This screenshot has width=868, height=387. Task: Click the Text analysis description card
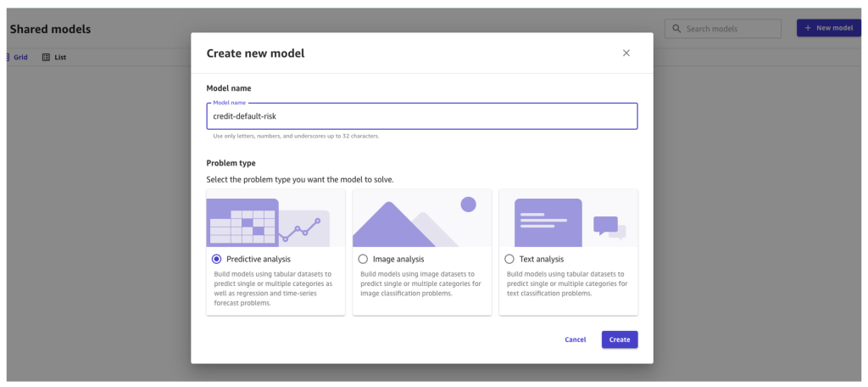point(569,252)
